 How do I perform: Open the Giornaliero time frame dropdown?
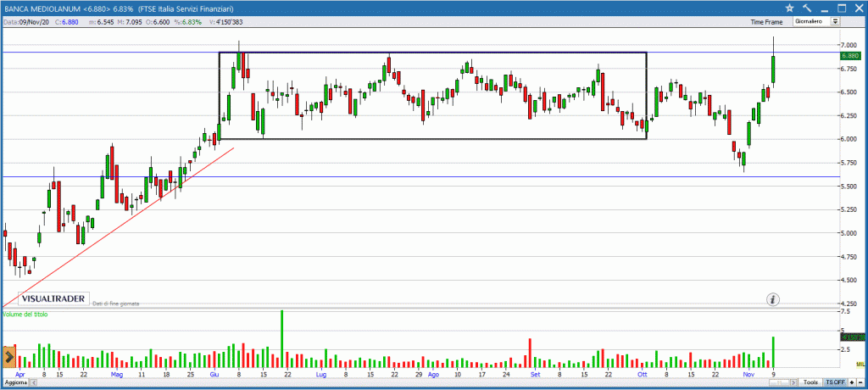coord(816,21)
